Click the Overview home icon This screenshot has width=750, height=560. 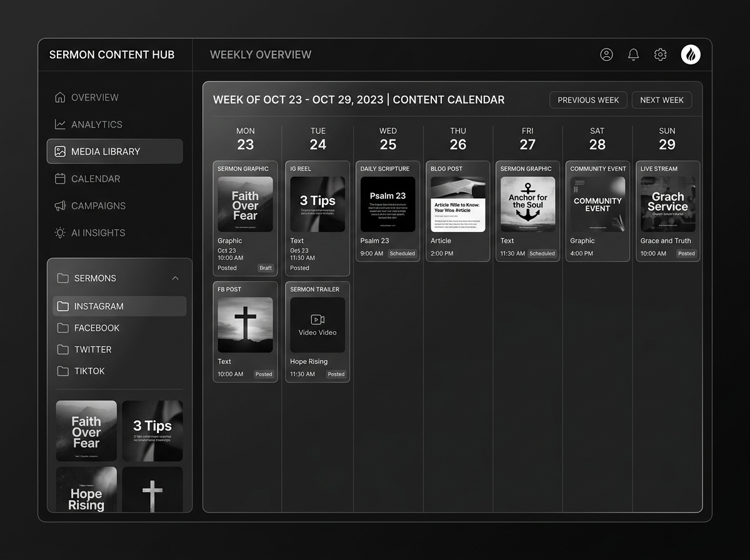[60, 97]
